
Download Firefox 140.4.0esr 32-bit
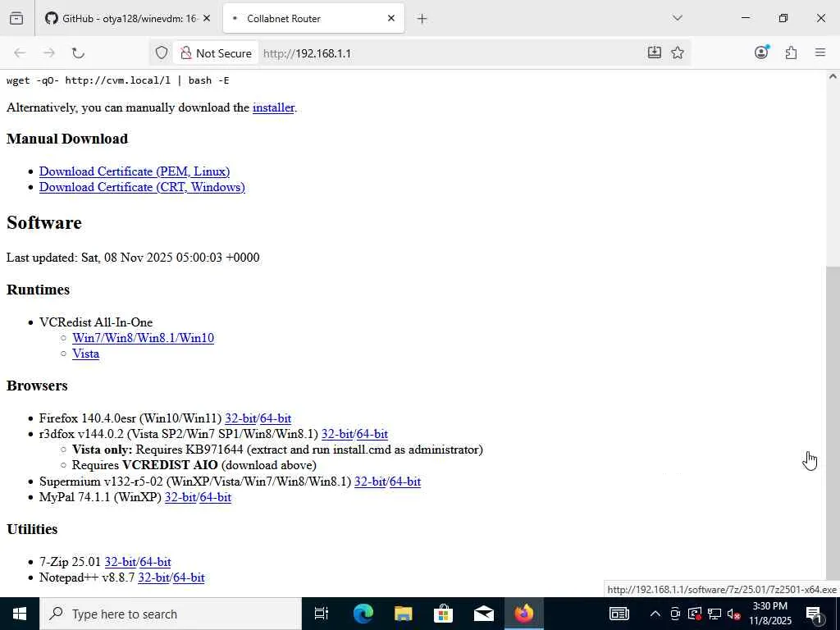240,418
